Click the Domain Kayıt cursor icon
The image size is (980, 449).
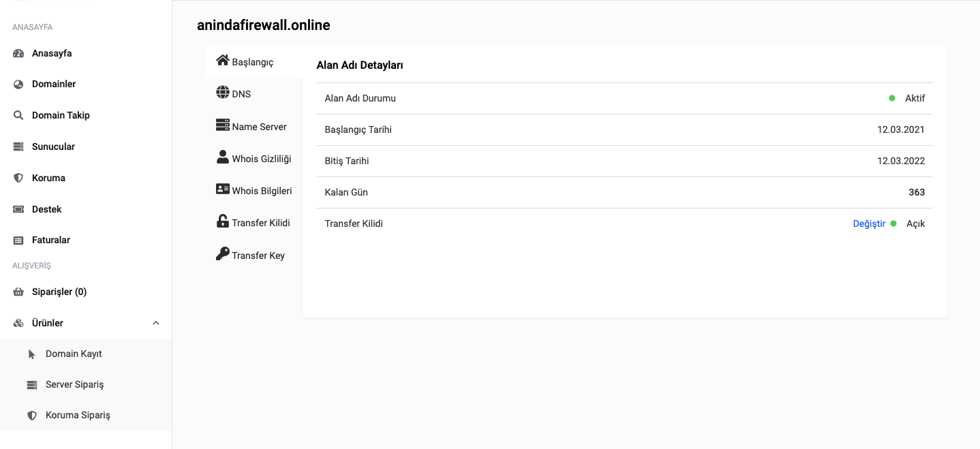click(x=31, y=354)
